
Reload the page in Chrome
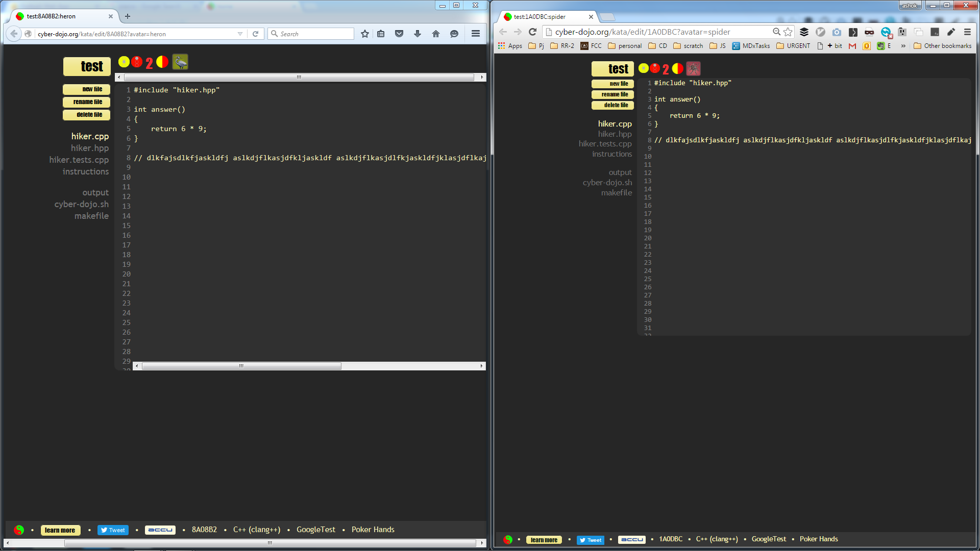point(532,32)
